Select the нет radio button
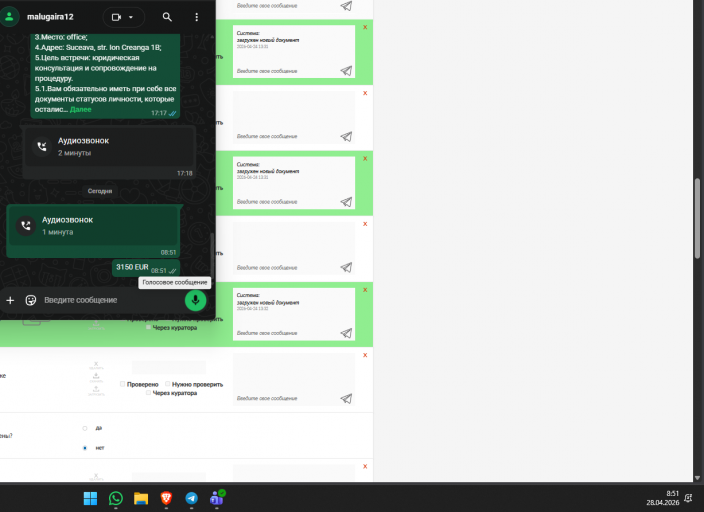704x512 pixels. pos(85,448)
